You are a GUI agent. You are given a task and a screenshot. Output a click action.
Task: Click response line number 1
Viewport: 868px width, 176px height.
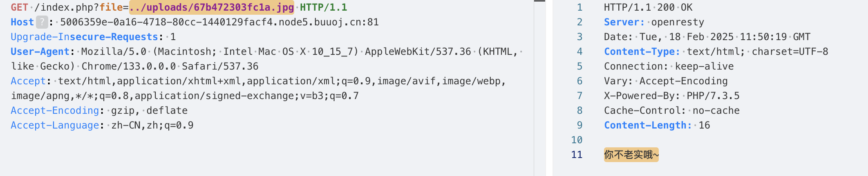(579, 7)
